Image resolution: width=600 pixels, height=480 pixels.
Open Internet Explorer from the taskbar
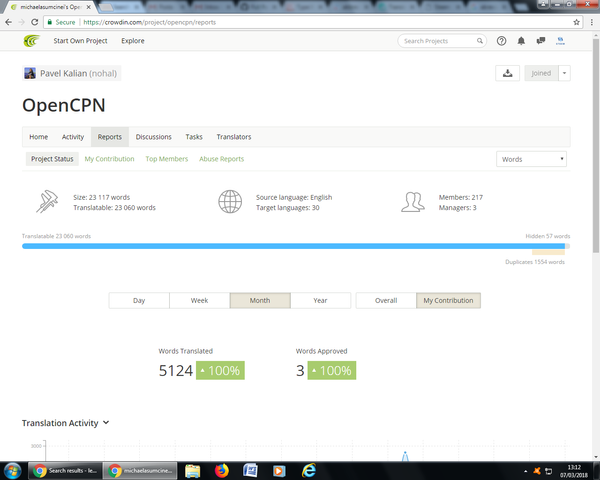308,471
